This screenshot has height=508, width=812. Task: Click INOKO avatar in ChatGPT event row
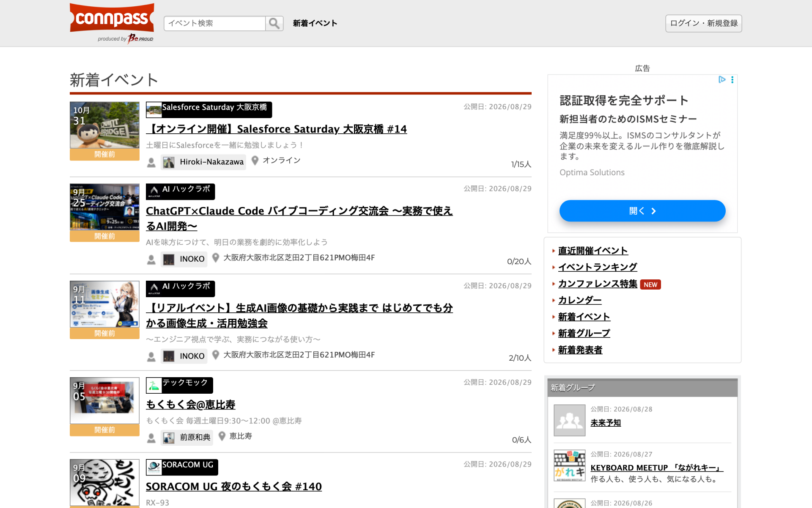tap(169, 259)
